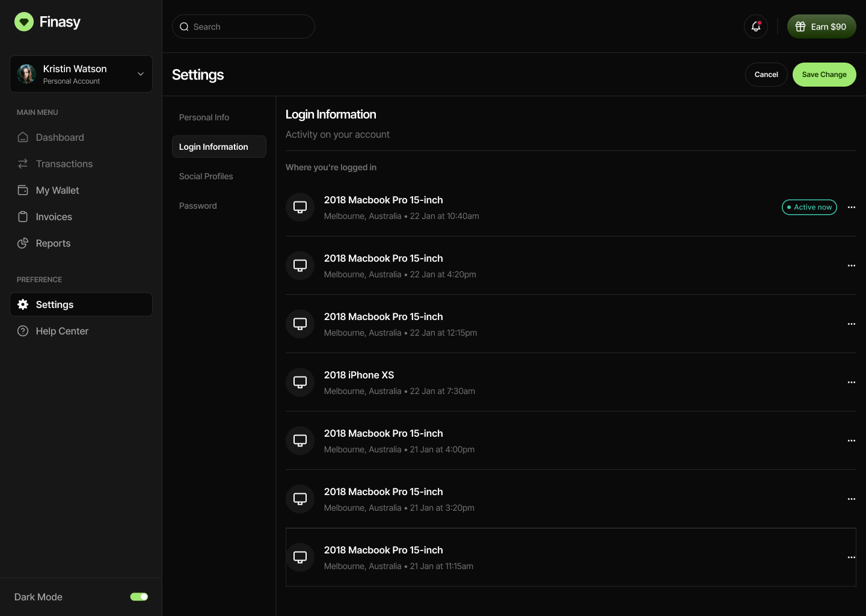Click 'Where you're logged in' heading
866x616 pixels.
[x=331, y=167]
